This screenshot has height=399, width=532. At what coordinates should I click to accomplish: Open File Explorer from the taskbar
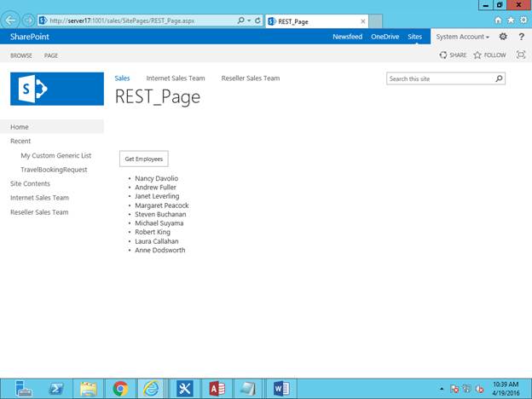click(89, 389)
